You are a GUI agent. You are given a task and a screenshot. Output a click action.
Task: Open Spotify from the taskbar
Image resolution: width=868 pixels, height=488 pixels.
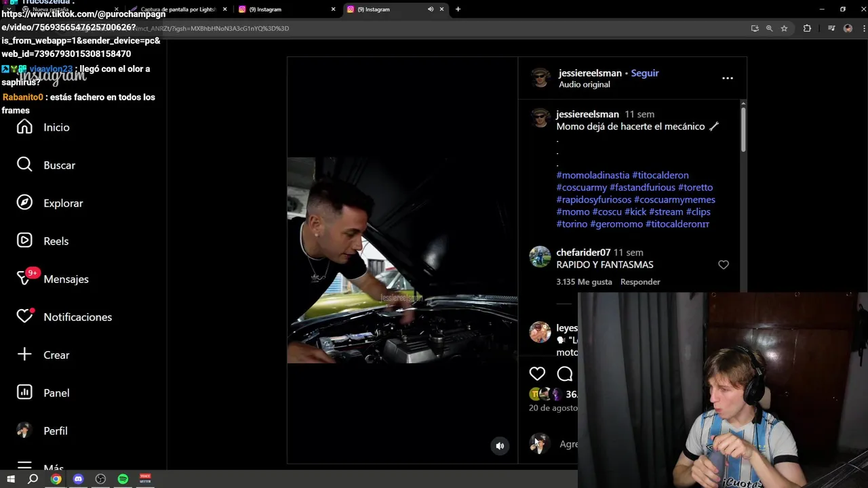(123, 479)
